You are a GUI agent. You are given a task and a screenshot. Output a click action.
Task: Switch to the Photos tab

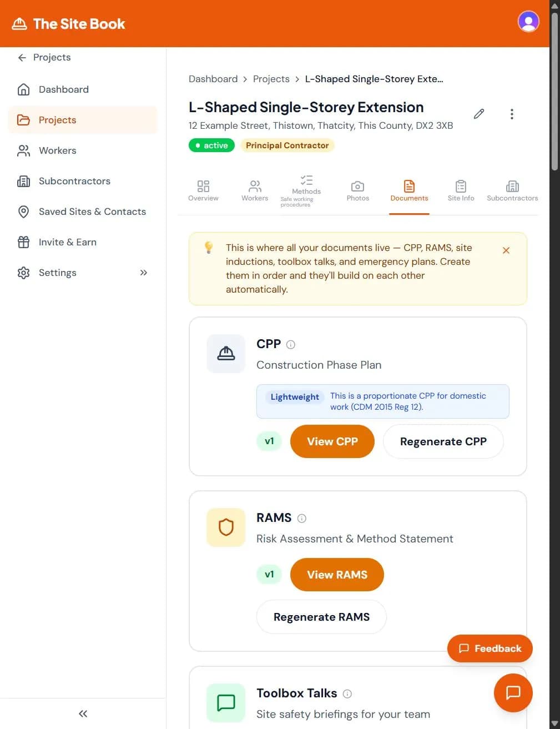pos(357,190)
